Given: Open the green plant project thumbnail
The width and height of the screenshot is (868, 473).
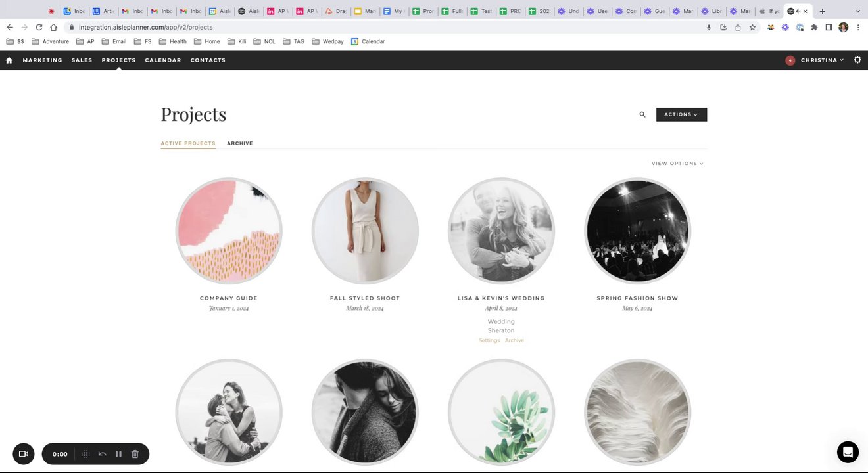Looking at the screenshot, I should (501, 412).
